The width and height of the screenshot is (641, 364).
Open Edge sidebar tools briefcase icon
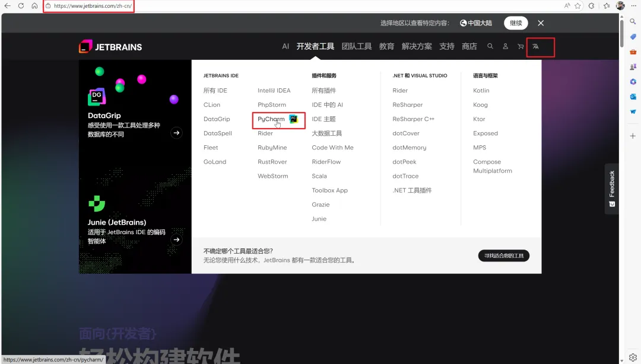[x=633, y=52]
